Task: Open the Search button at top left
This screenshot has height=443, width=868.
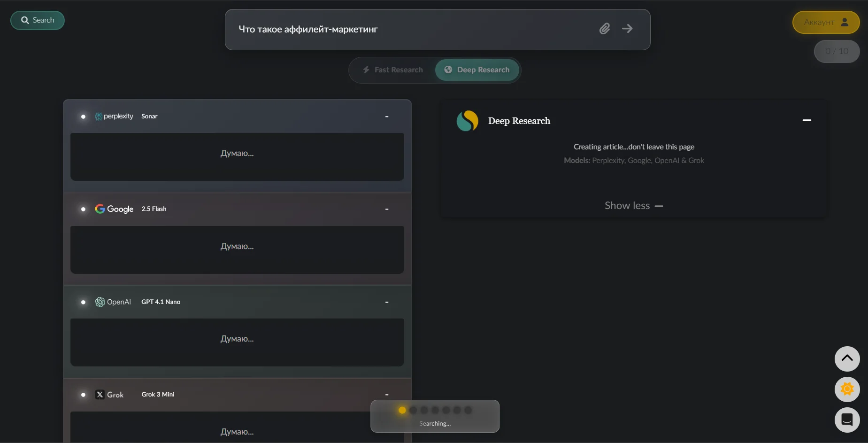Action: 38,20
